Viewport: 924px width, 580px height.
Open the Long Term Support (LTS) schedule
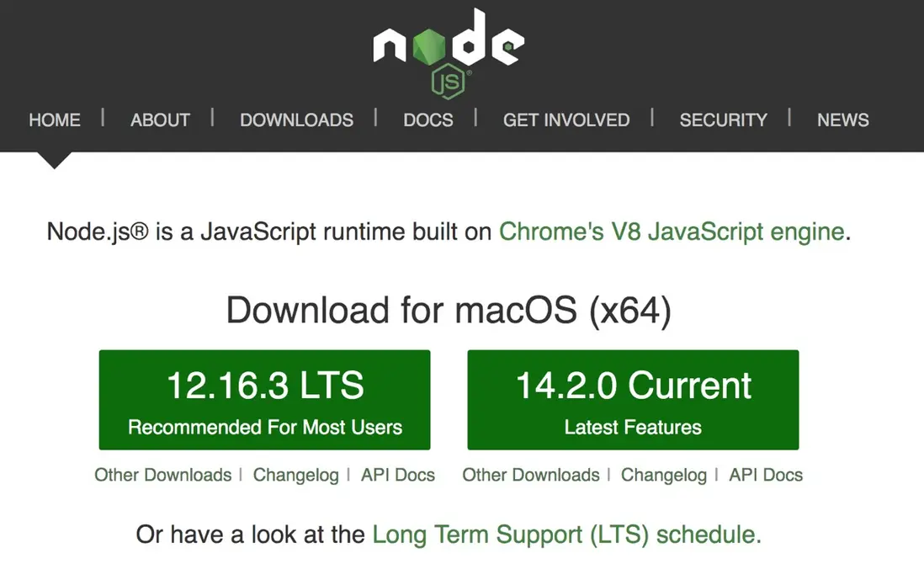[566, 535]
